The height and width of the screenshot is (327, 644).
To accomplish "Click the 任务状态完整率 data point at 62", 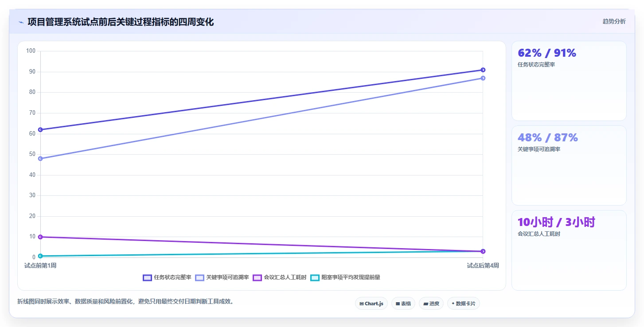I will 40,130.
